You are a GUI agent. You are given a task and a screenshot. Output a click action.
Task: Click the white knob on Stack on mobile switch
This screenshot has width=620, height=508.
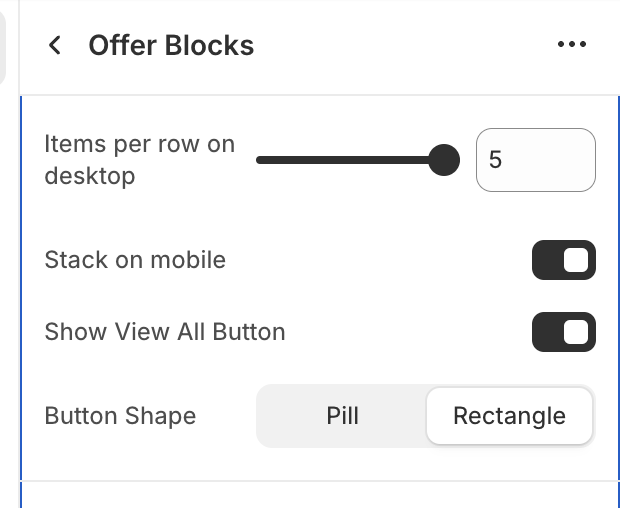[576, 260]
